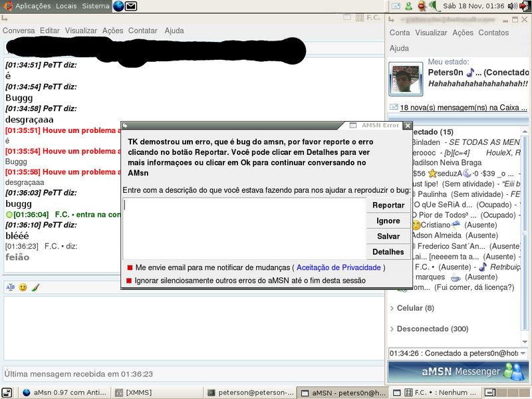Screen dimensions: 532x399
Task: Click Salvar in the AMSN Error dialog
Action: (388, 237)
